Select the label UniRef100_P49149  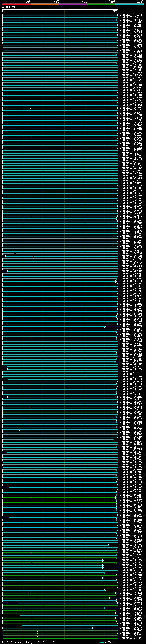[x=131, y=445]
